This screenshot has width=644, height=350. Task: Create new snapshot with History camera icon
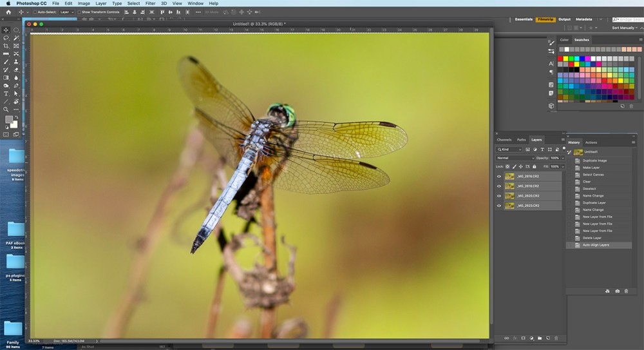click(x=618, y=291)
